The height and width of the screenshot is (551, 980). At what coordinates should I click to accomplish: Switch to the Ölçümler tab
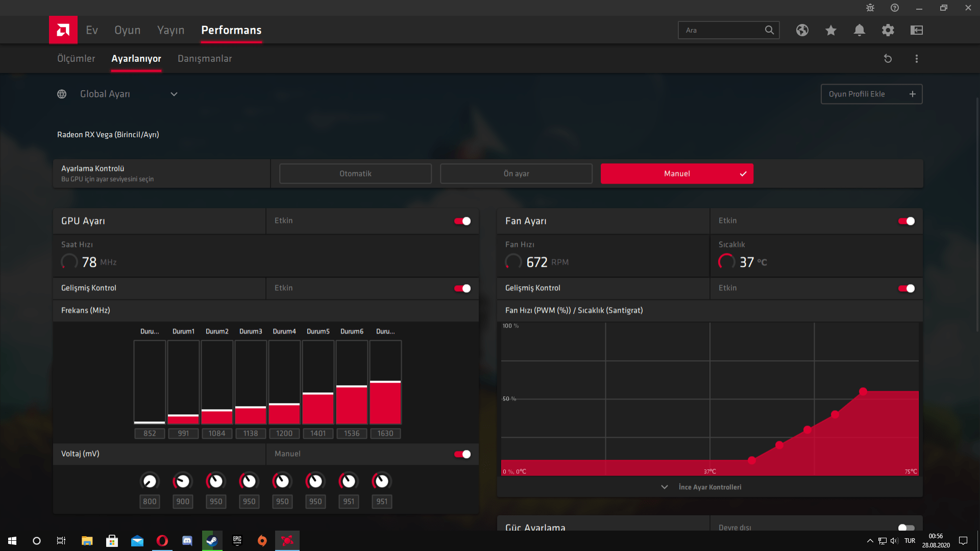76,59
